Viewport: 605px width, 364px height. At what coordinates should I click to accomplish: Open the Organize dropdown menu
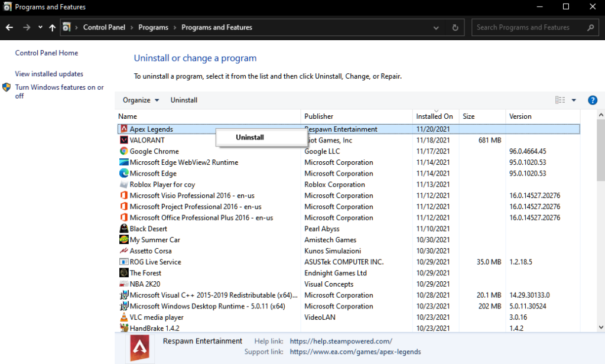[141, 100]
